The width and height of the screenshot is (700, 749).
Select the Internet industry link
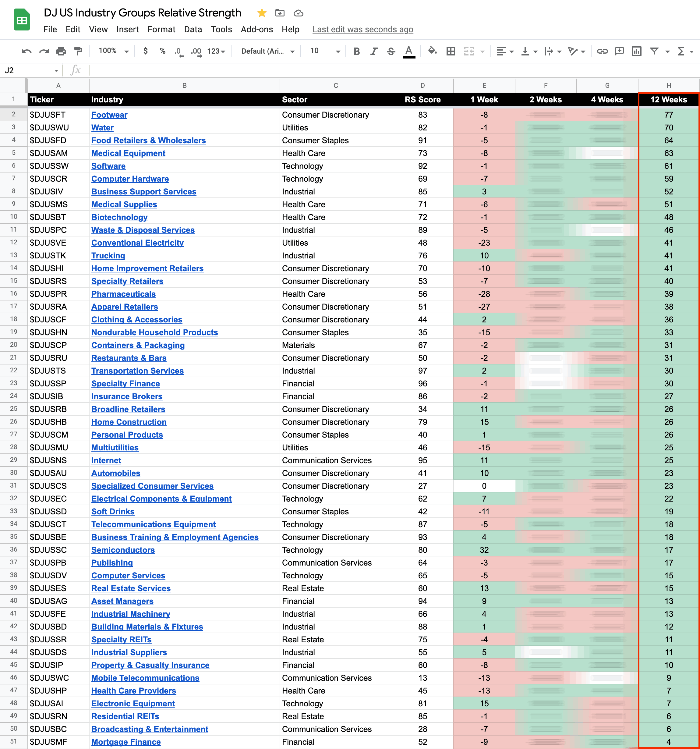coord(106,460)
